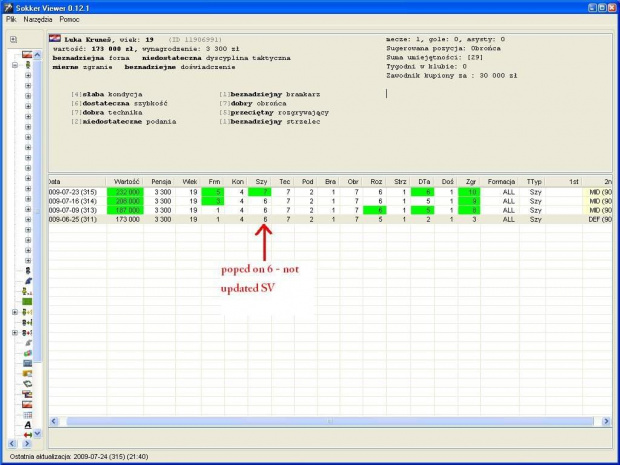The width and height of the screenshot is (620, 465).
Task: Click the Sokker Viewer title bar icon
Action: [x=9, y=7]
